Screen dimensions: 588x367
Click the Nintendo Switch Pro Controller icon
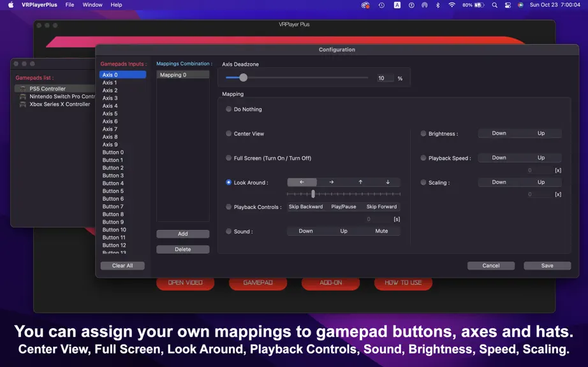23,97
